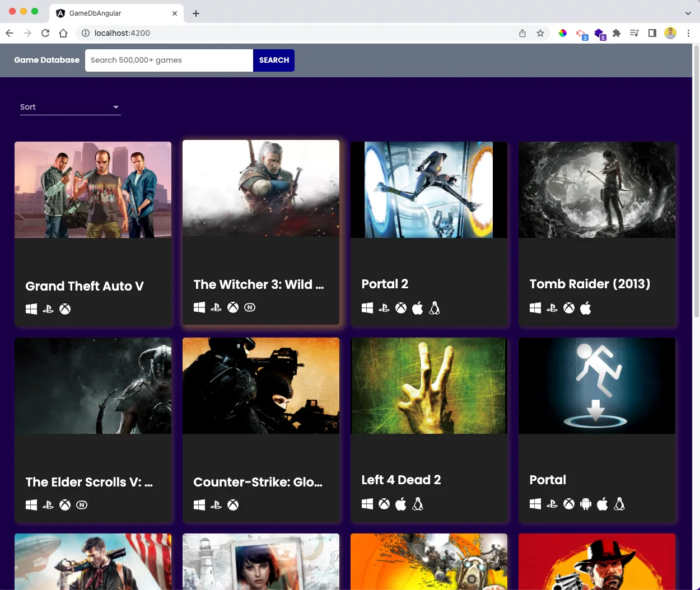This screenshot has width=700, height=590.
Task: Click The Elder Scrolls V: title
Action: [x=89, y=482]
